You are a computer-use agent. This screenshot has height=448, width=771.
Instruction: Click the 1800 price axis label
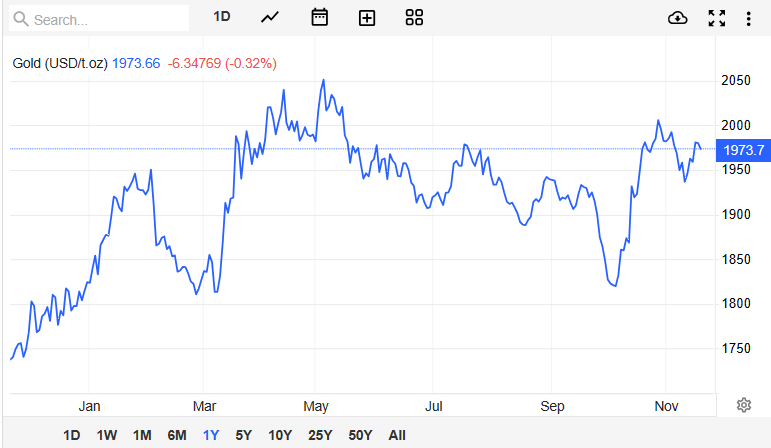tap(736, 303)
